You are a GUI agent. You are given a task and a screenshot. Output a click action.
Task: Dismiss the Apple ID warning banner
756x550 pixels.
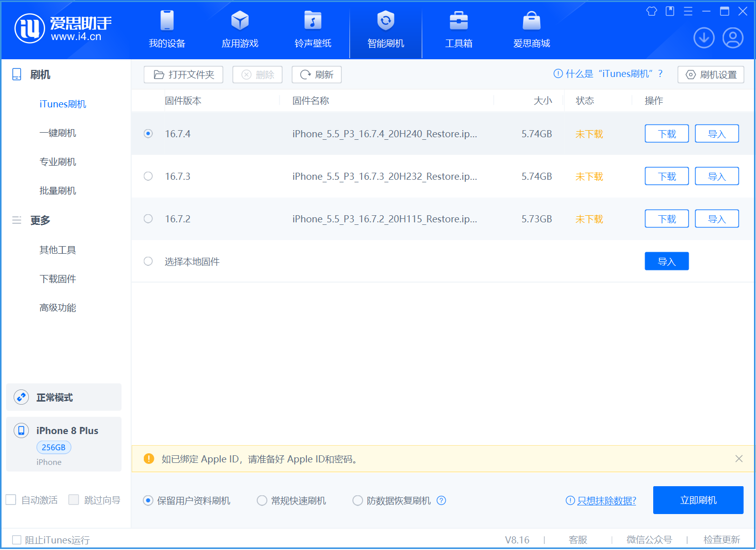(x=739, y=459)
